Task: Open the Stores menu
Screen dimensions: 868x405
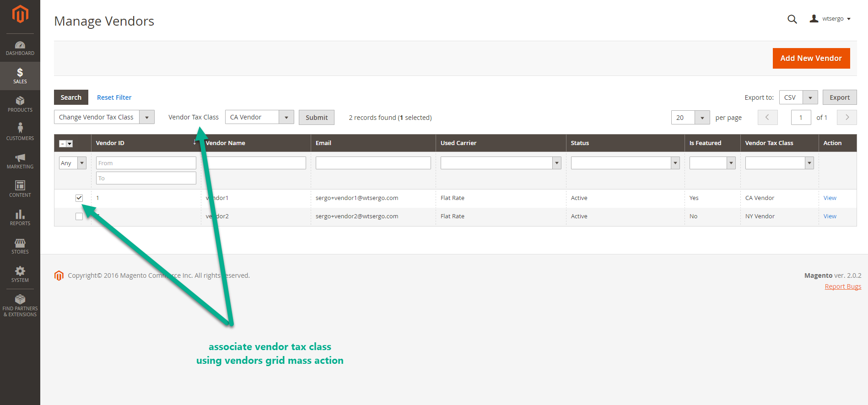Action: pos(20,246)
